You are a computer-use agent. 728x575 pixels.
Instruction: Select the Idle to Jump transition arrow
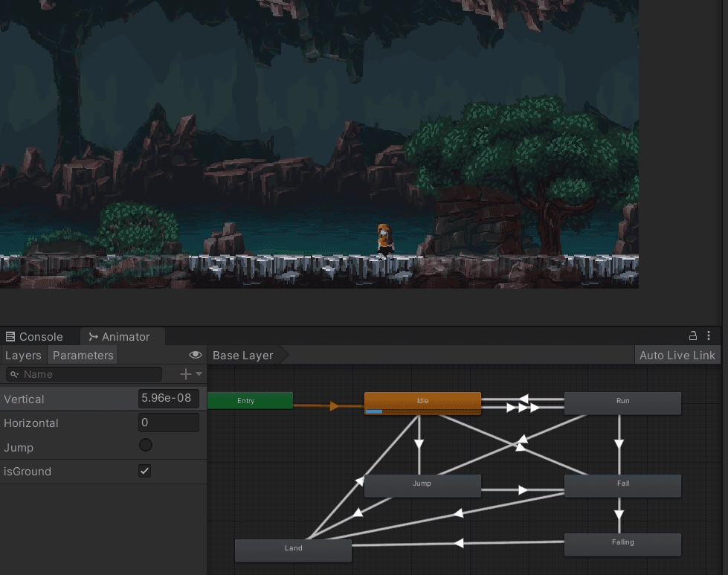tap(419, 445)
